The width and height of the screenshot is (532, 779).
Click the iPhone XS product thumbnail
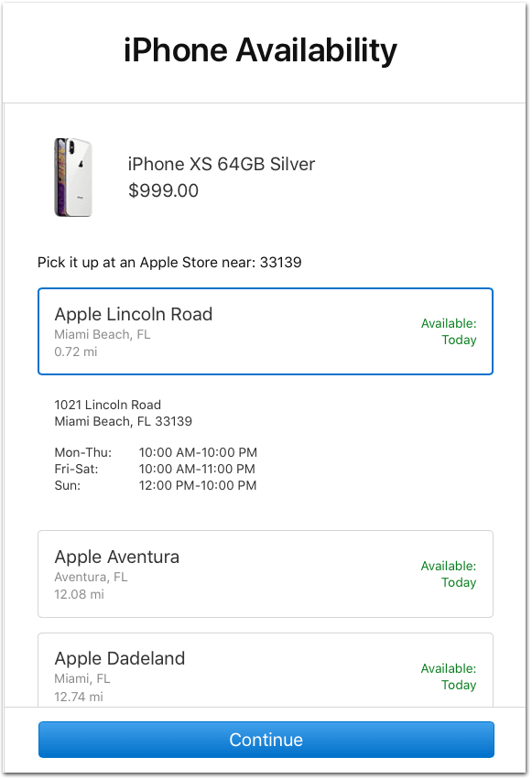pos(73,178)
